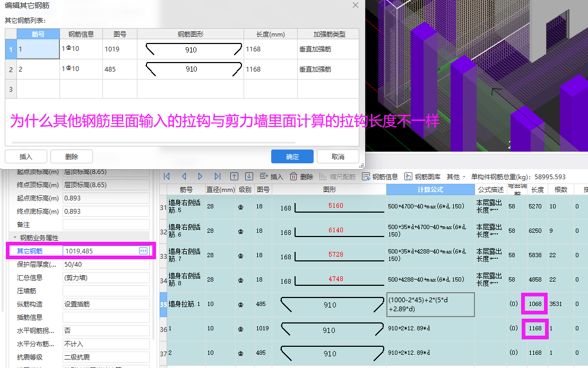This screenshot has width=588, height=368.
Task: Click the greyed 缩尺配筋 toolbar item
Action: click(337, 177)
